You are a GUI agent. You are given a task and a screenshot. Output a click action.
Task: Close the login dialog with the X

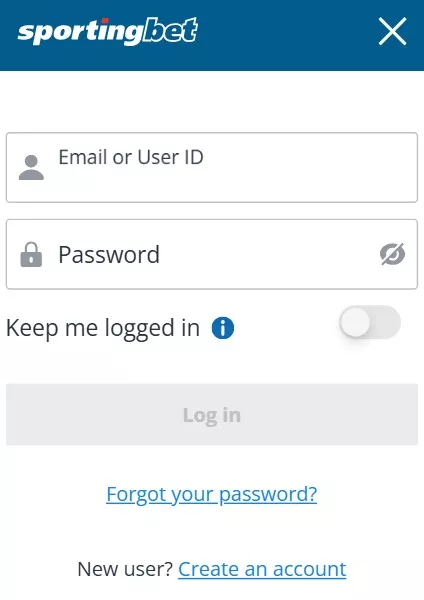coord(392,31)
